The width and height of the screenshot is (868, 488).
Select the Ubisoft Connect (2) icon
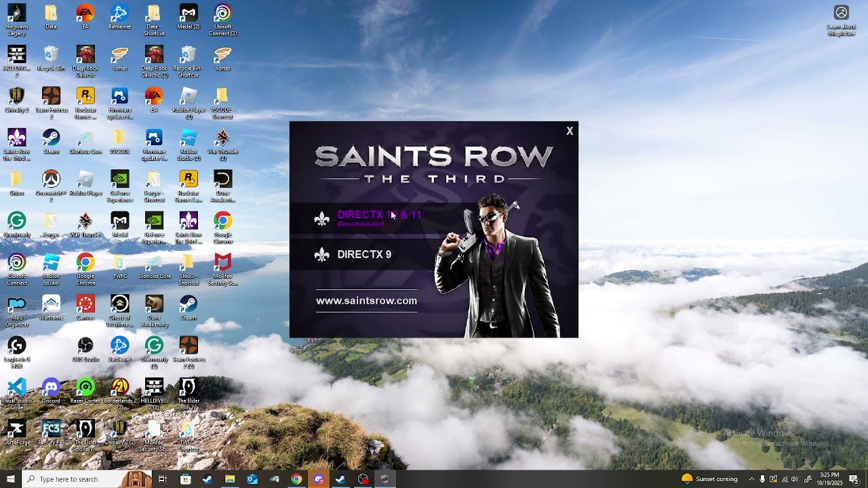click(223, 20)
